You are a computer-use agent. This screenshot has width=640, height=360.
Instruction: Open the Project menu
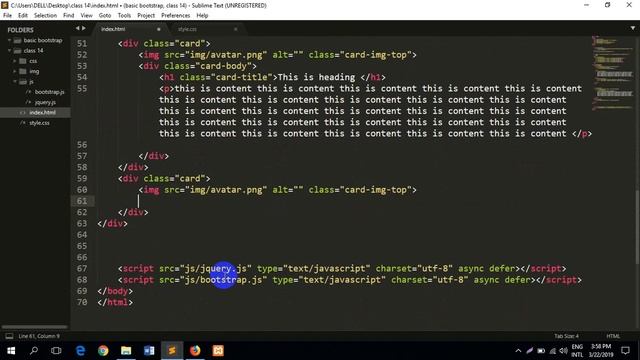(146, 16)
